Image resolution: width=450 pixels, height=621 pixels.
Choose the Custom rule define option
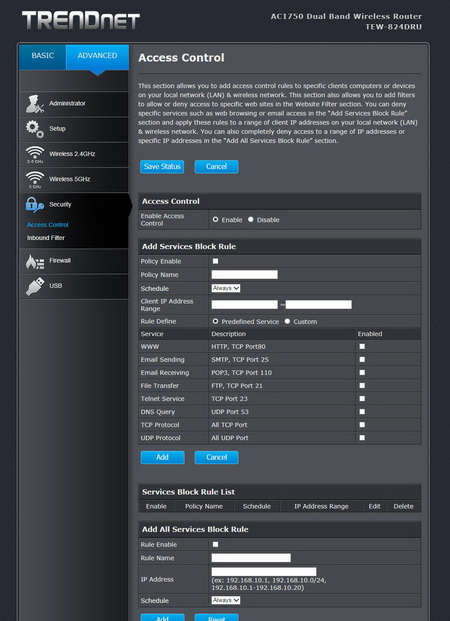point(287,321)
